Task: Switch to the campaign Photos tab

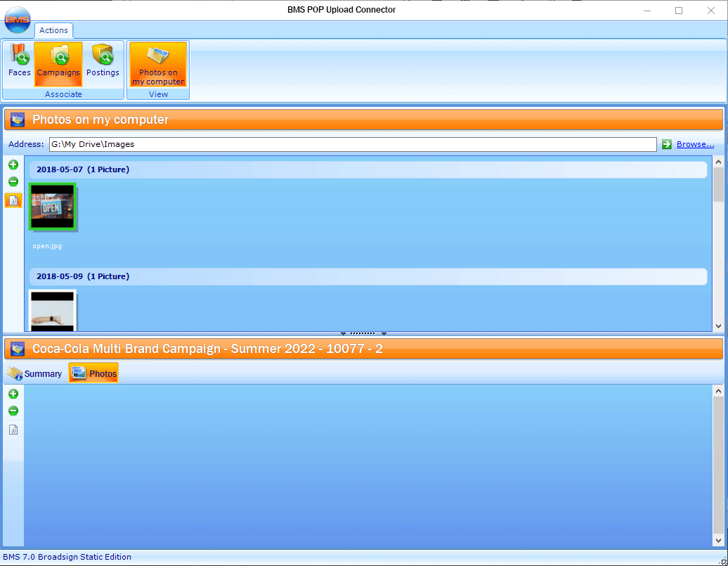Action: [93, 373]
